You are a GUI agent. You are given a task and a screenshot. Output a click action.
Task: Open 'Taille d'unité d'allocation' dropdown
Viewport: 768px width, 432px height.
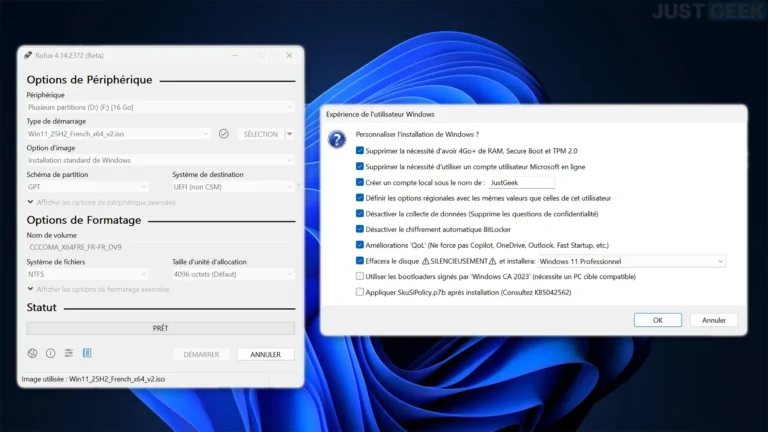pyautogui.click(x=233, y=274)
